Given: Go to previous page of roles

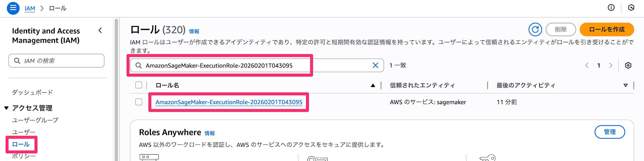Looking at the screenshot, I should point(587,65).
